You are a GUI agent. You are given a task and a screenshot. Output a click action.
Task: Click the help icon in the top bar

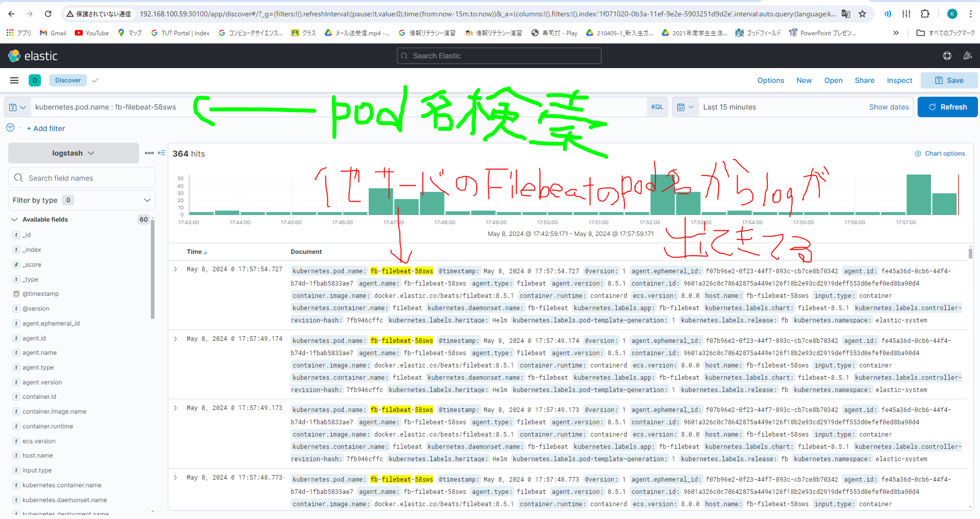pyautogui.click(x=947, y=56)
